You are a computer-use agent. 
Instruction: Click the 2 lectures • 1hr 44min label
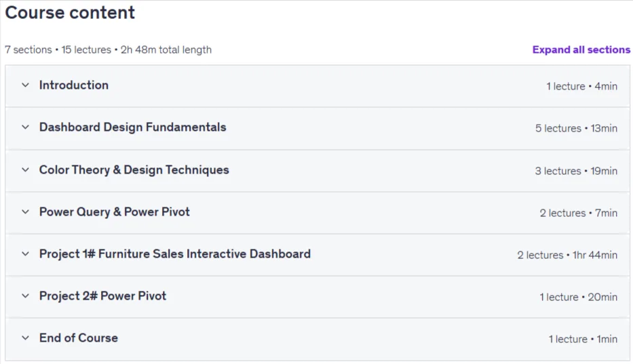pyautogui.click(x=567, y=255)
